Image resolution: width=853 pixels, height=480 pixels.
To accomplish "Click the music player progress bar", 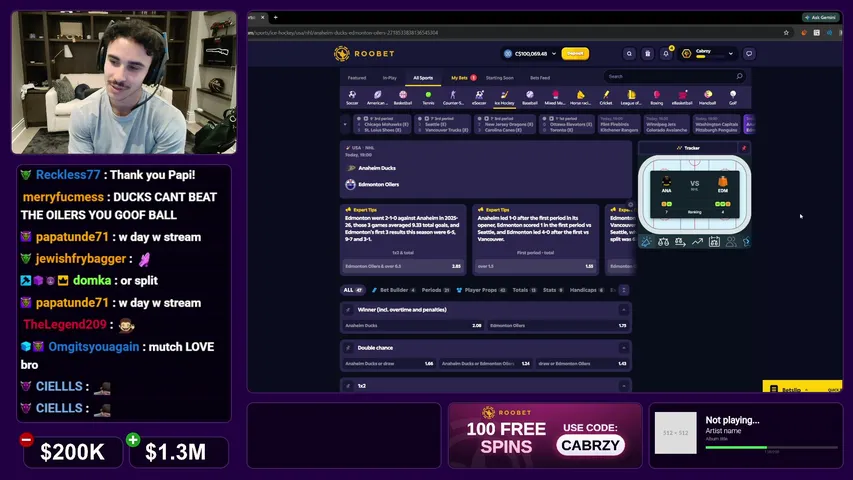I will [x=771, y=447].
